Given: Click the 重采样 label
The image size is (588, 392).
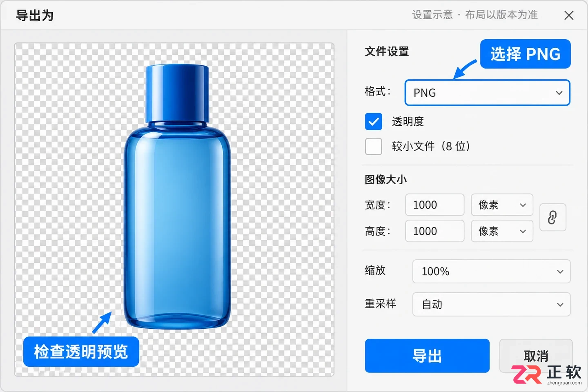Looking at the screenshot, I should click(x=380, y=304).
